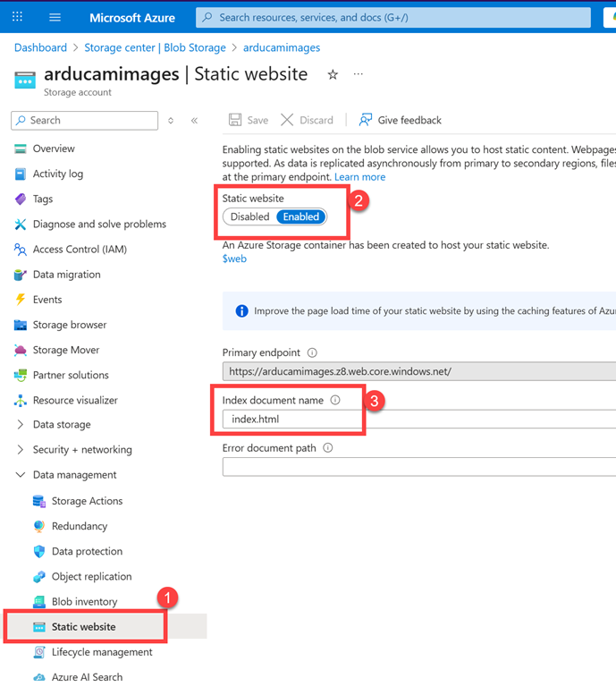The image size is (616, 687).
Task: Open the $web container link
Action: [x=234, y=259]
